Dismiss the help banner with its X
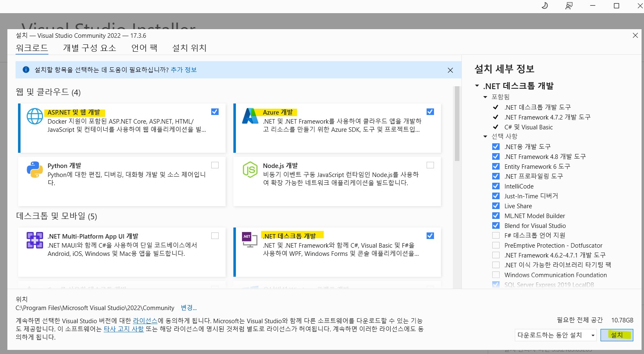This screenshot has height=354, width=644. [x=450, y=70]
